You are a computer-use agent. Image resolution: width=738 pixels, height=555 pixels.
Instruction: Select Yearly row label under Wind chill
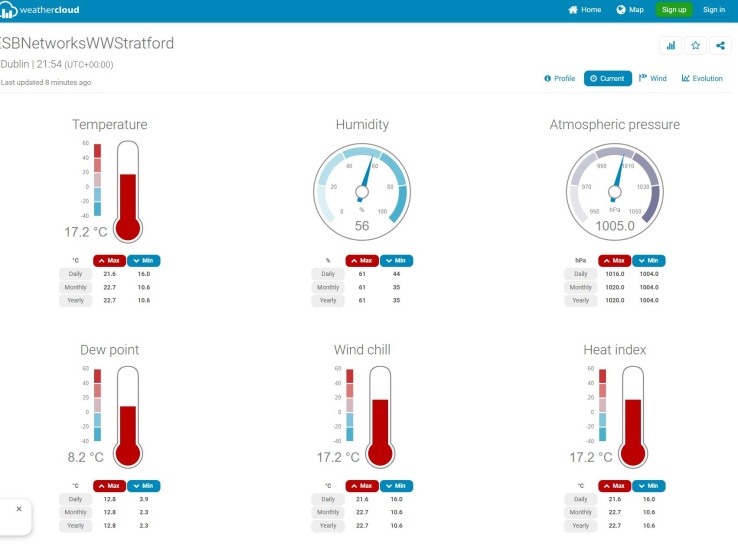coord(328,526)
